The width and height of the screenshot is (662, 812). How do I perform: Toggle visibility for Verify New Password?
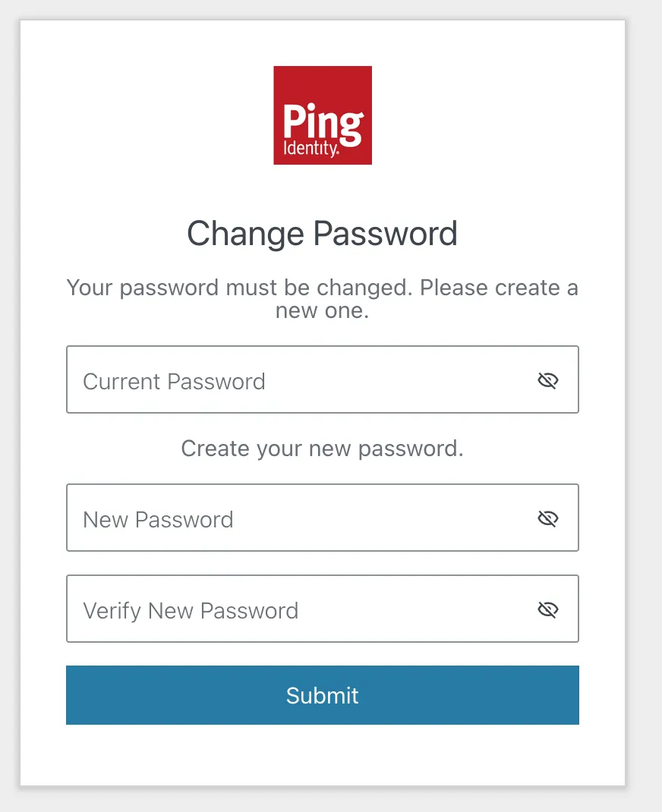pyautogui.click(x=547, y=609)
